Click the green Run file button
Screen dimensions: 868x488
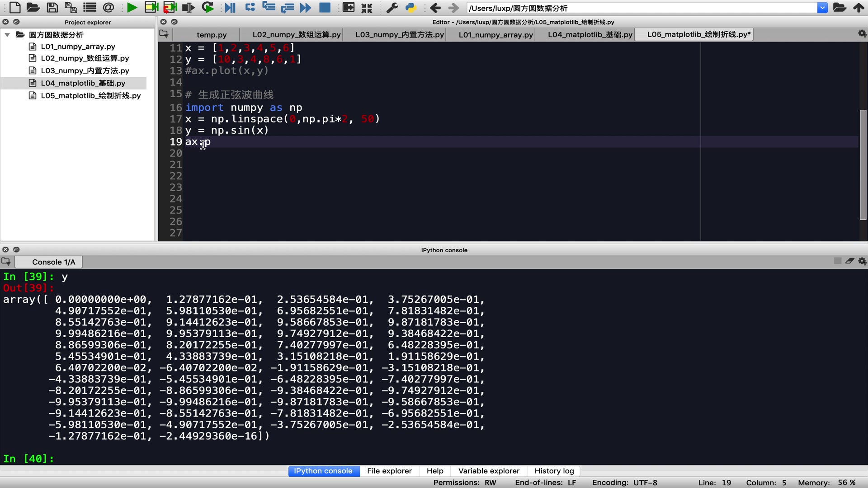click(x=132, y=8)
